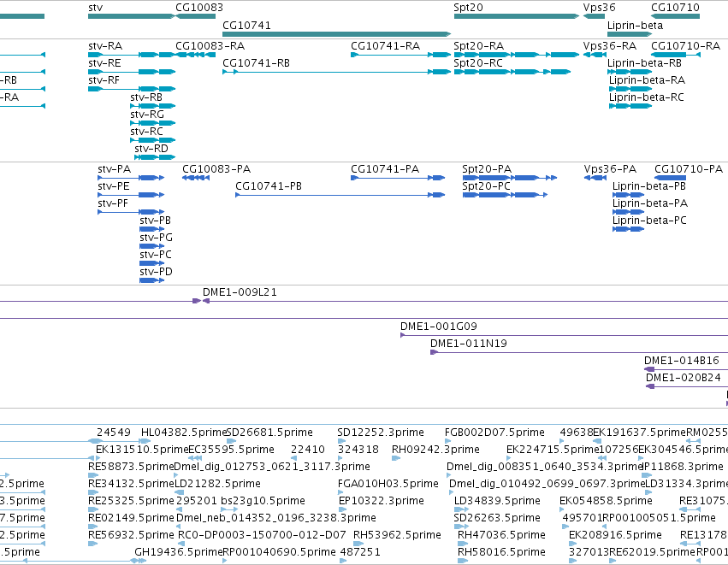Click protein stv-PG

[x=151, y=246]
